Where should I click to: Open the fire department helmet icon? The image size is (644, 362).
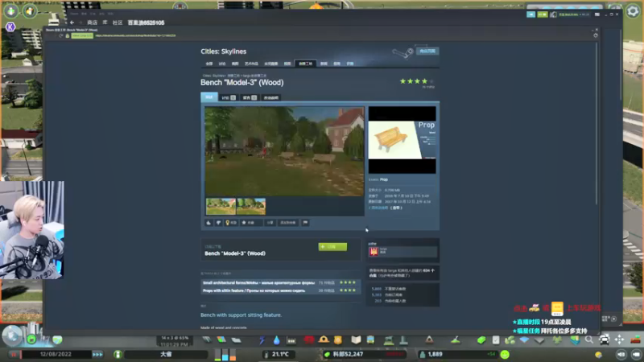324,339
